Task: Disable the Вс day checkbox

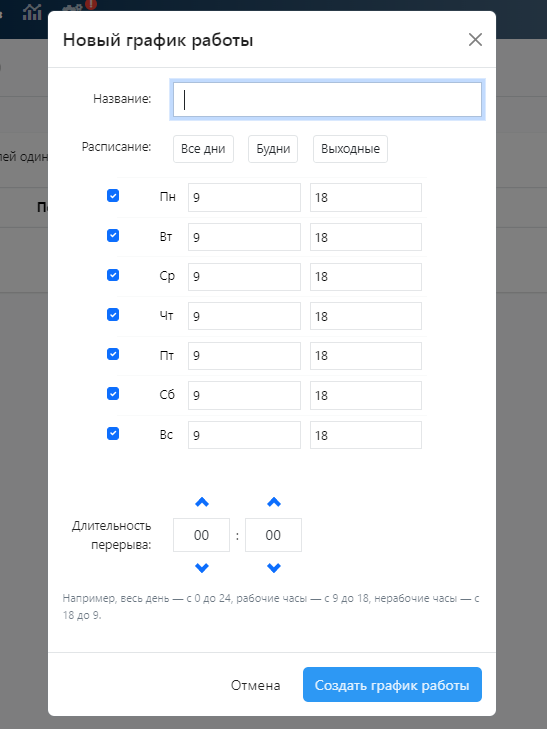Action: coord(113,433)
